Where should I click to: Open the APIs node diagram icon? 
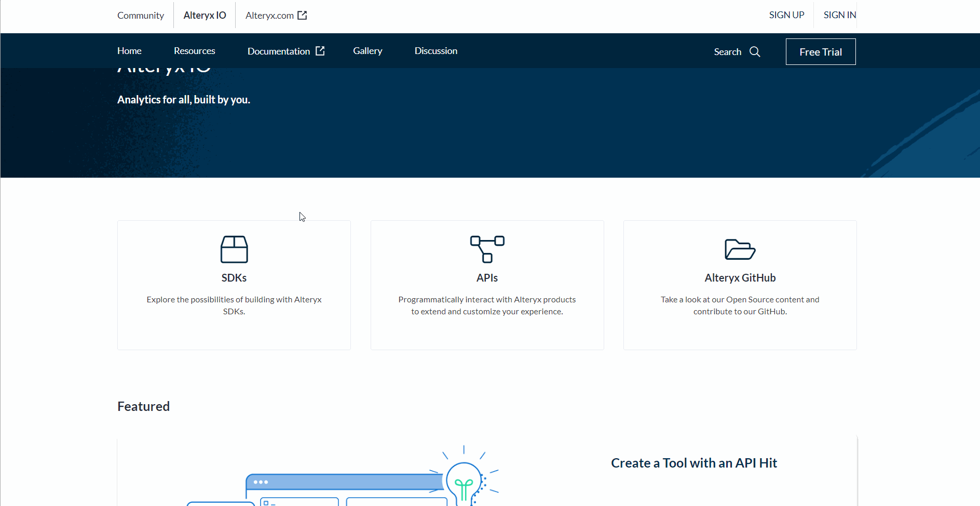point(487,249)
